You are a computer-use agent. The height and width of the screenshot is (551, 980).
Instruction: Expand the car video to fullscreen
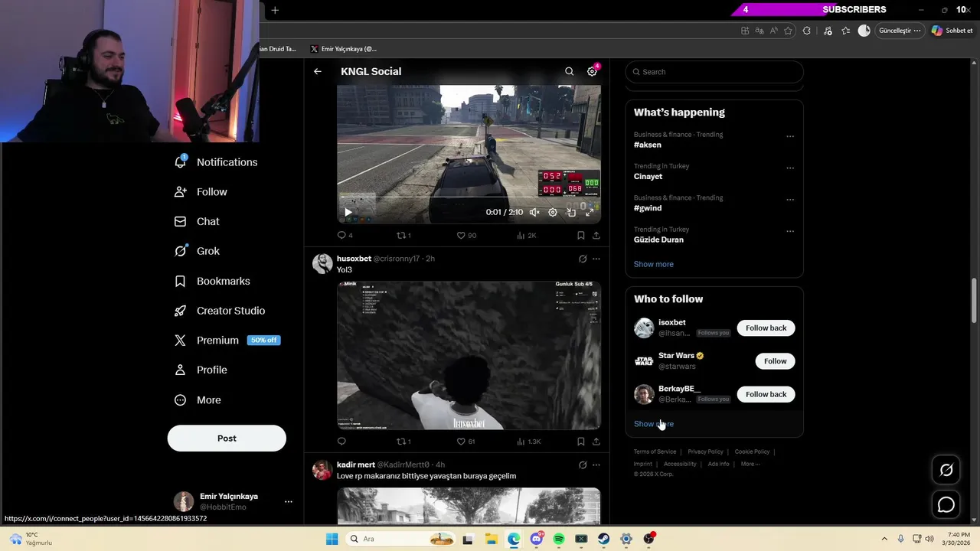pyautogui.click(x=590, y=212)
